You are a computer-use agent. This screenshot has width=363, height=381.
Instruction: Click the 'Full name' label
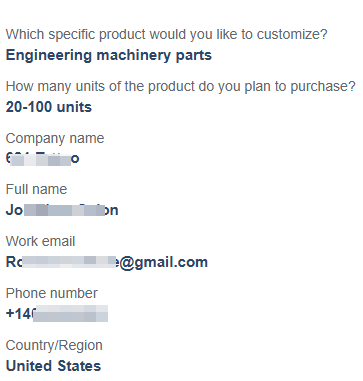tap(36, 189)
